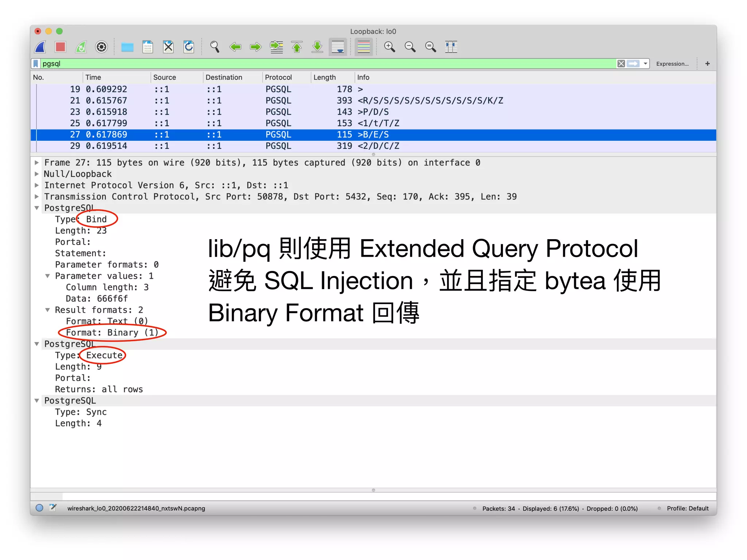The height and width of the screenshot is (560, 747).
Task: Sort packets by Info column
Action: [535, 77]
